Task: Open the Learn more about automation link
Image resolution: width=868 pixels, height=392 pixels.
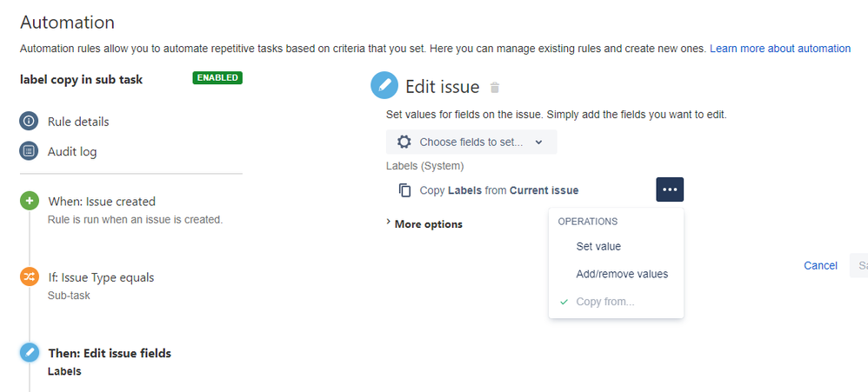Action: (780, 49)
